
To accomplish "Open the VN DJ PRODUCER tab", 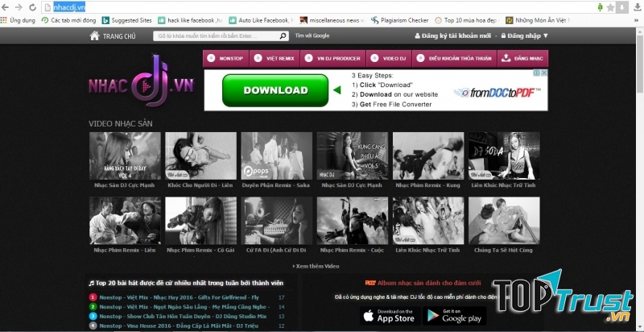I will click(332, 58).
